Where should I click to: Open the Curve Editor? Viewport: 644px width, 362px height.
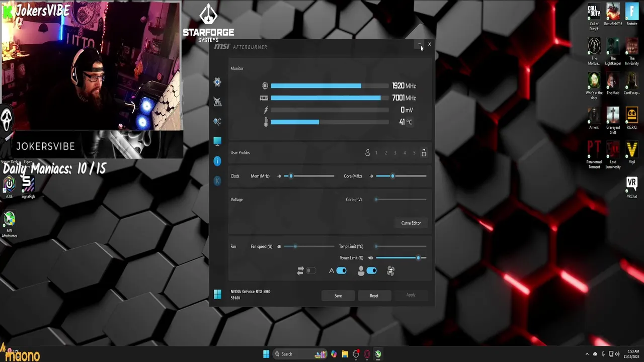pos(411,223)
